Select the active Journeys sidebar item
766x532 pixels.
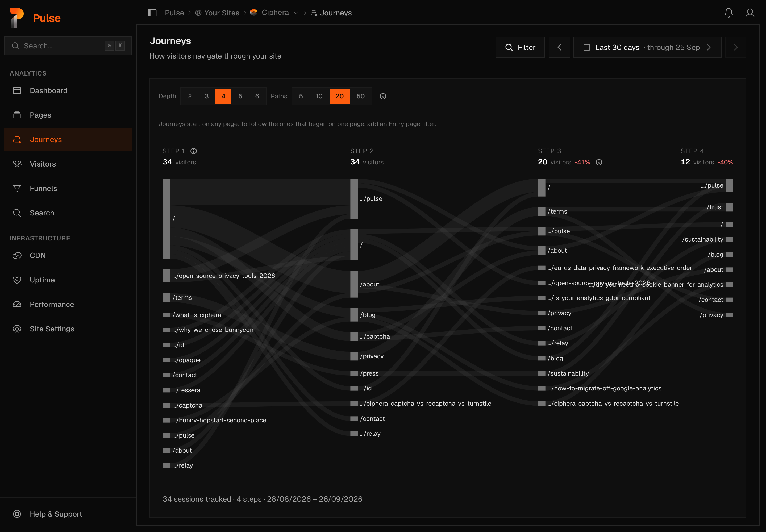(68, 139)
